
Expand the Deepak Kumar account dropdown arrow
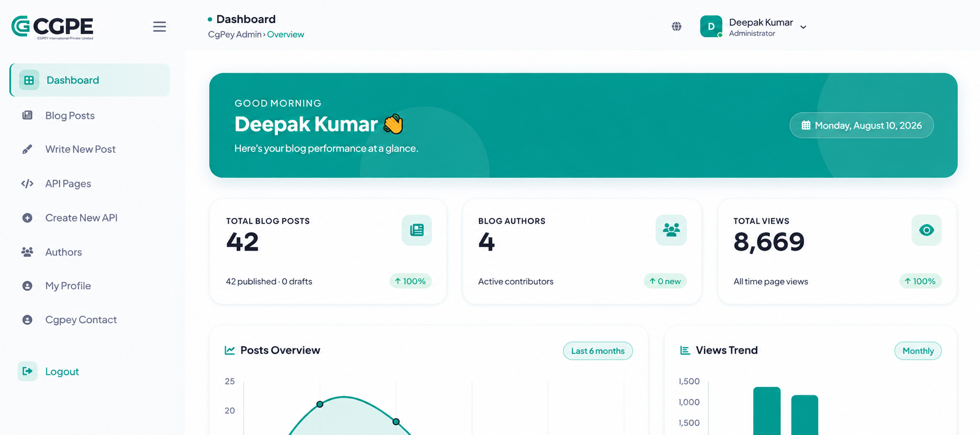tap(803, 27)
